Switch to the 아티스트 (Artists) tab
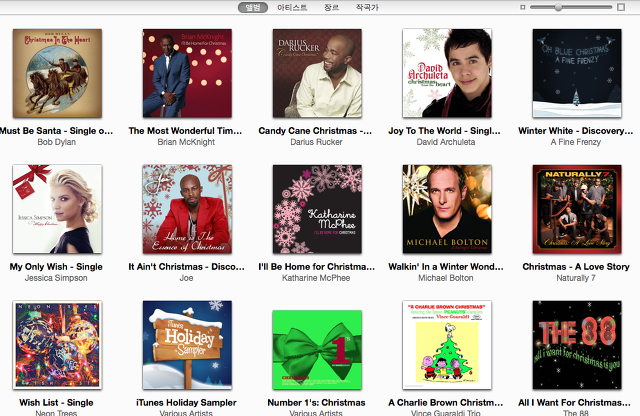The width and height of the screenshot is (640, 416). 292,7
